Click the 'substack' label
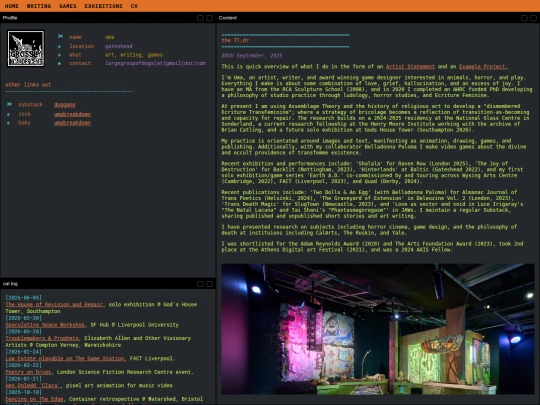540x405 pixels. [30, 104]
